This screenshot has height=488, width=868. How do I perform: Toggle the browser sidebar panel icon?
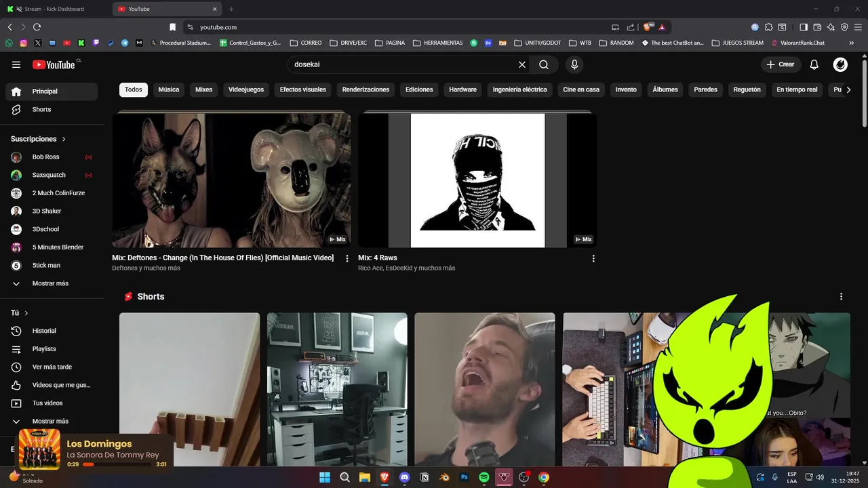coord(804,27)
